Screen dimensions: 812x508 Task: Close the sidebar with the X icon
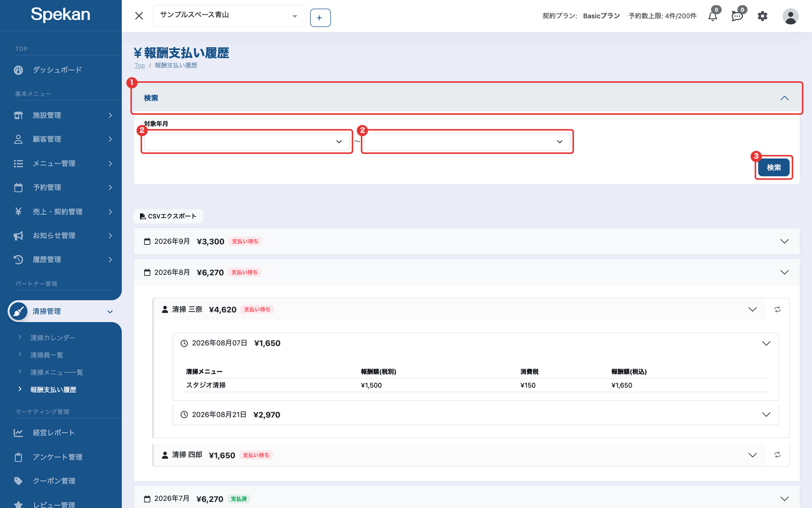[139, 16]
